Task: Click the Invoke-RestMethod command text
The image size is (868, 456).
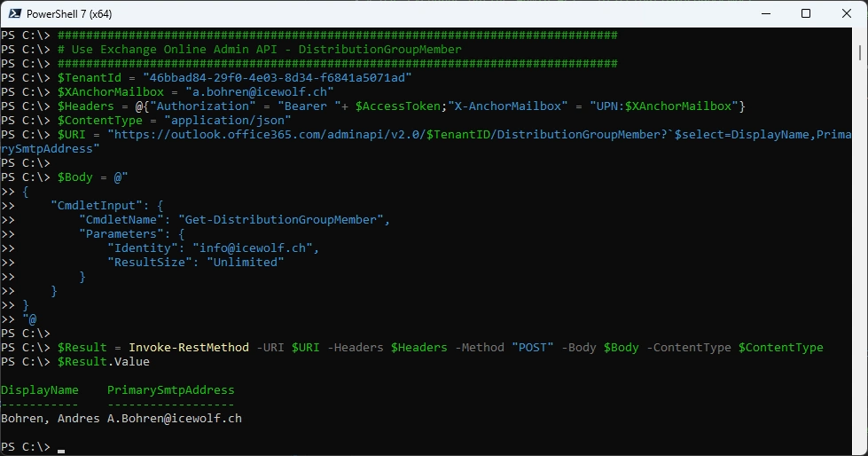Action: (x=189, y=347)
